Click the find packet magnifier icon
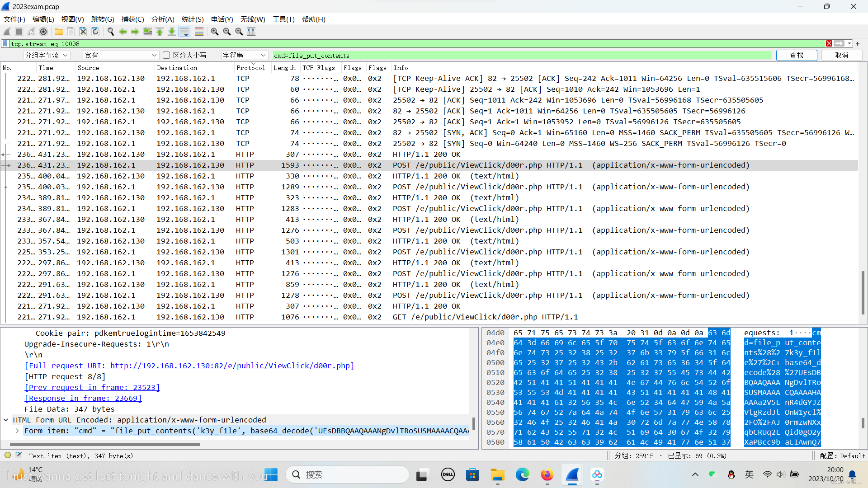 point(110,32)
